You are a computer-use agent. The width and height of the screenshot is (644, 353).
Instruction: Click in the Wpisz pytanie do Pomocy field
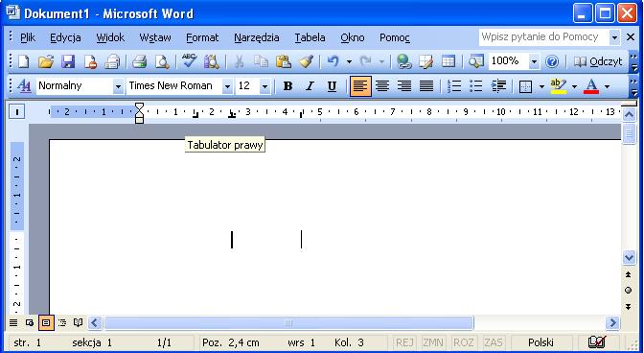[543, 37]
